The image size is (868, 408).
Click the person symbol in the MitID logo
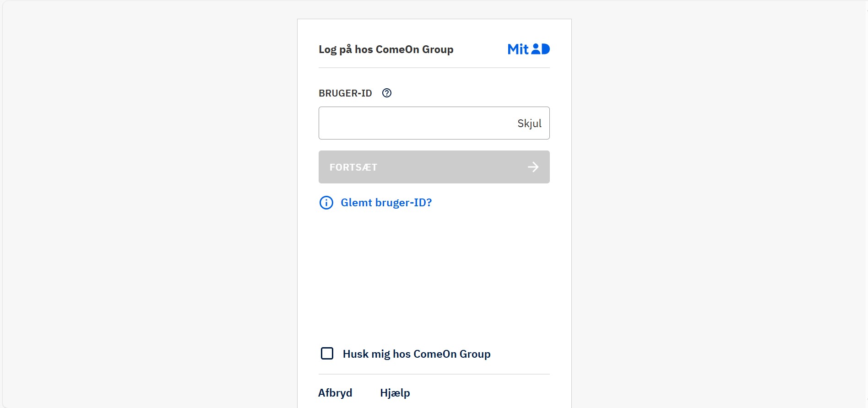tap(536, 49)
